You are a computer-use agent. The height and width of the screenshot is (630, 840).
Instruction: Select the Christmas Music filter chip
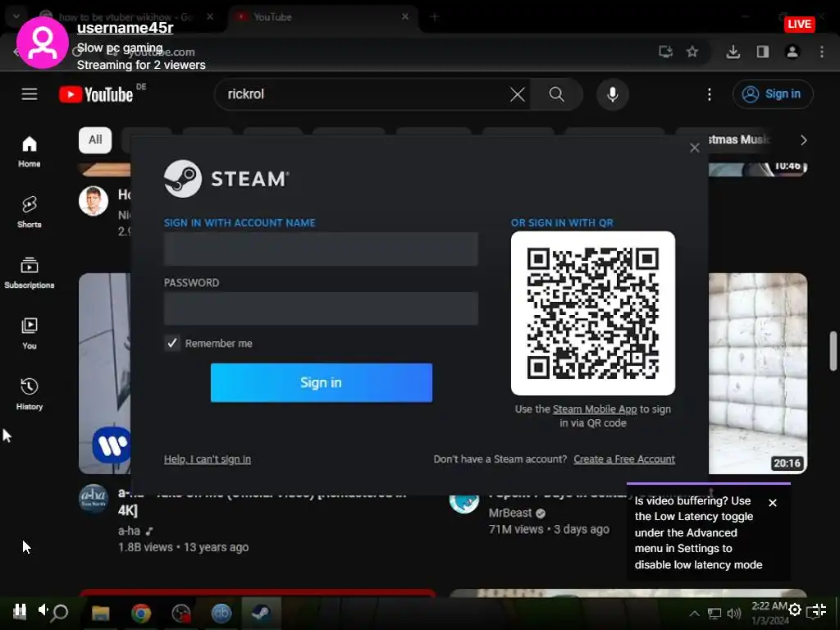[739, 139]
